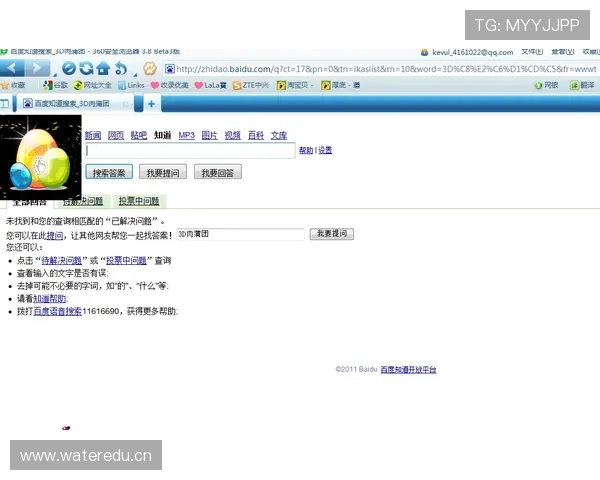The width and height of the screenshot is (600, 480).
Task: Switch to the 百科 search category
Action: (256, 135)
